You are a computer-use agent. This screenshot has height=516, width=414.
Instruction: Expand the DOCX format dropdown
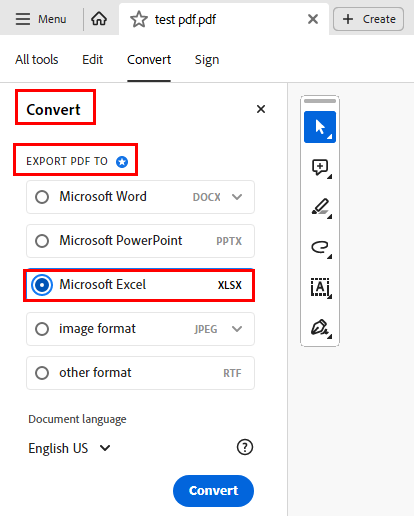237,197
